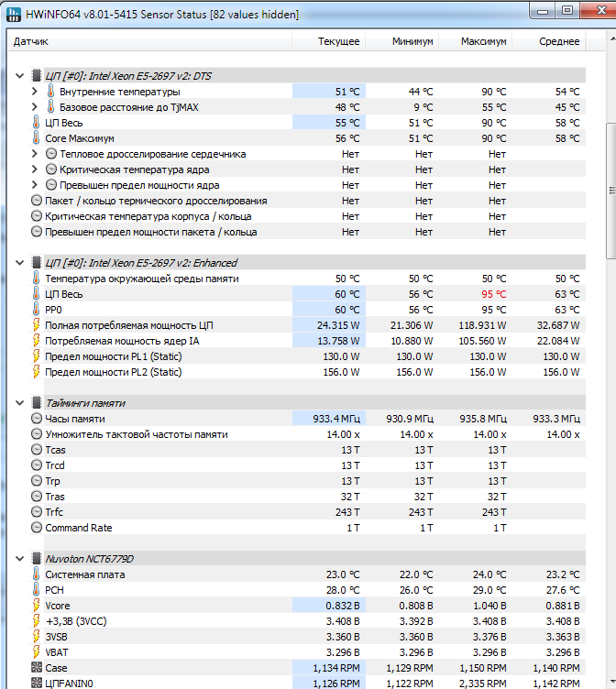Sort by the Датчик column header
The image size is (616, 689).
(149, 42)
